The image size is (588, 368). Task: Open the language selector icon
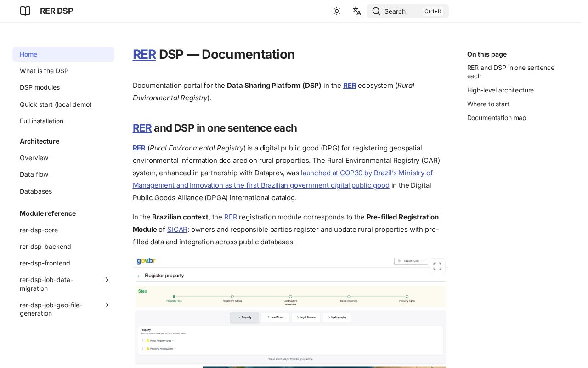click(357, 11)
